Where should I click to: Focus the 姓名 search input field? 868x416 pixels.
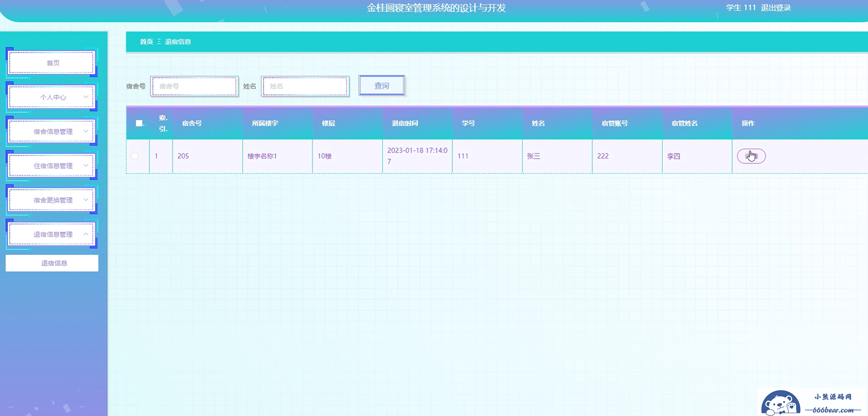[305, 86]
